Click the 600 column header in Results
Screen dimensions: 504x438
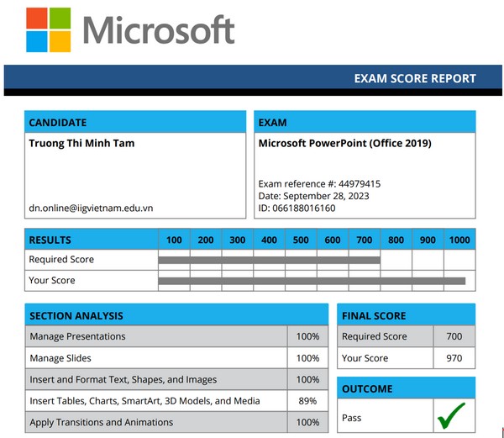[333, 240]
